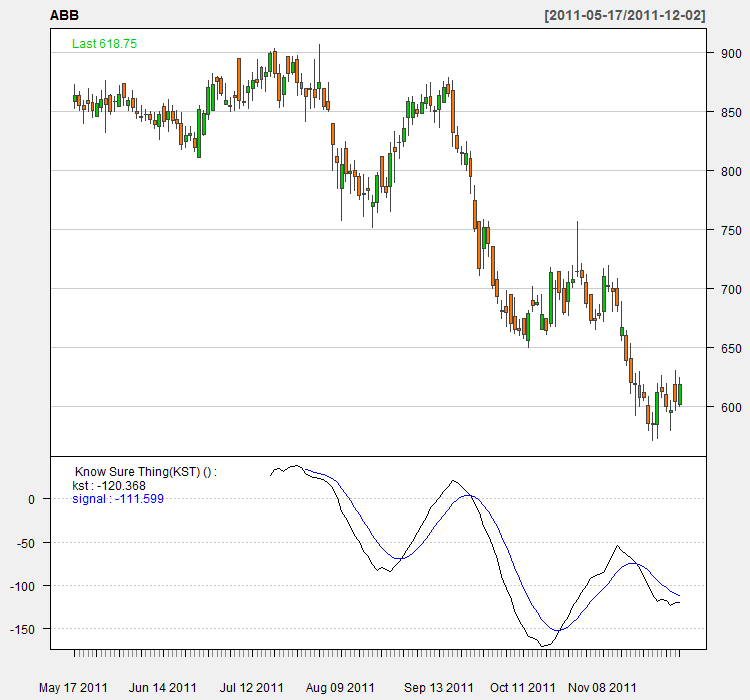Viewport: 750px width, 700px height.
Task: Click the Sep 13 2011 date label
Action: coord(439,688)
